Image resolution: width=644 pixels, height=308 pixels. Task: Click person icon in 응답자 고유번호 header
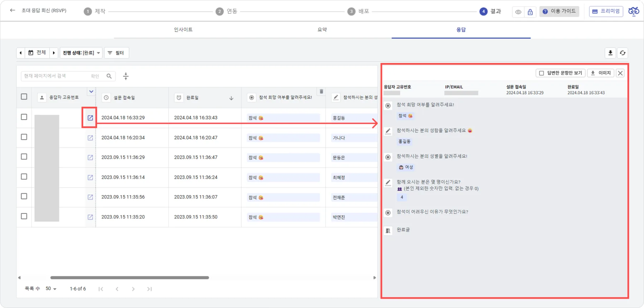(x=42, y=97)
